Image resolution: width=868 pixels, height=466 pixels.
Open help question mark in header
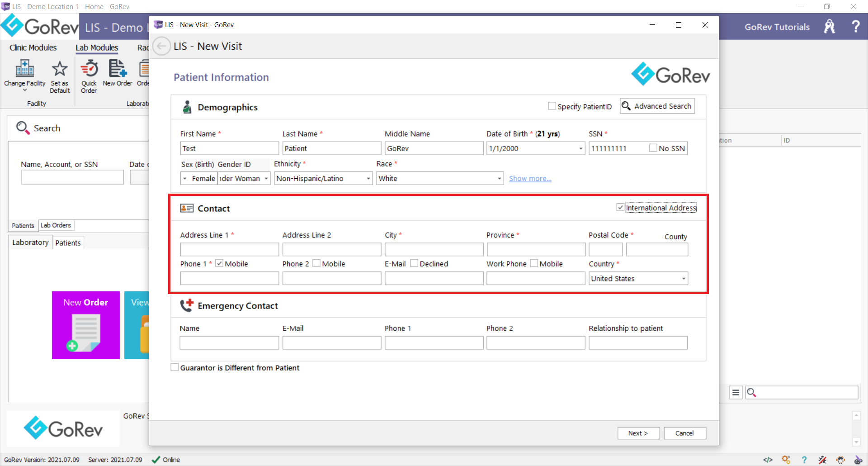[855, 26]
